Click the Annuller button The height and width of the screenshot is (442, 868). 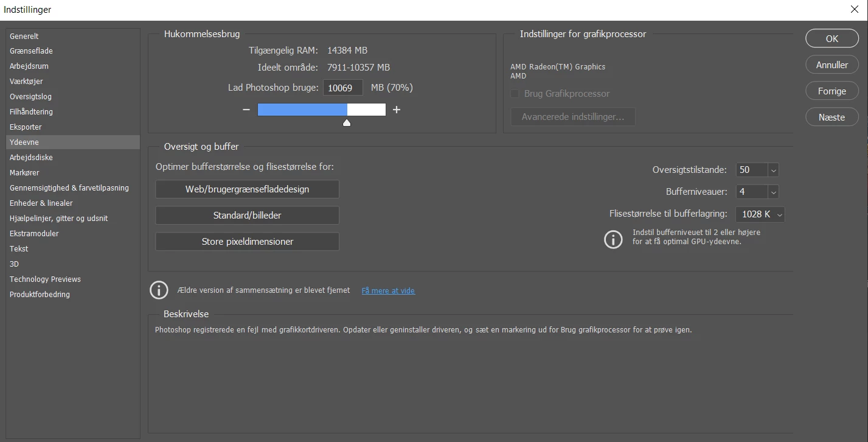pos(832,65)
